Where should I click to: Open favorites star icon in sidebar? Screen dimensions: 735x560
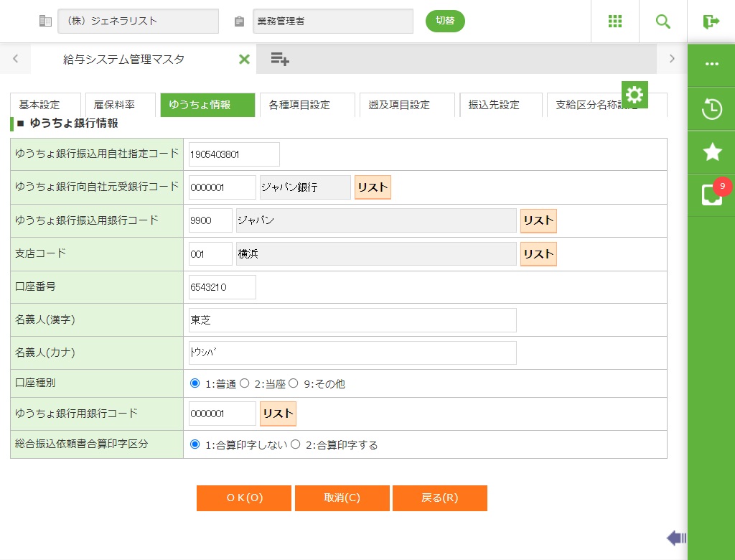(711, 151)
